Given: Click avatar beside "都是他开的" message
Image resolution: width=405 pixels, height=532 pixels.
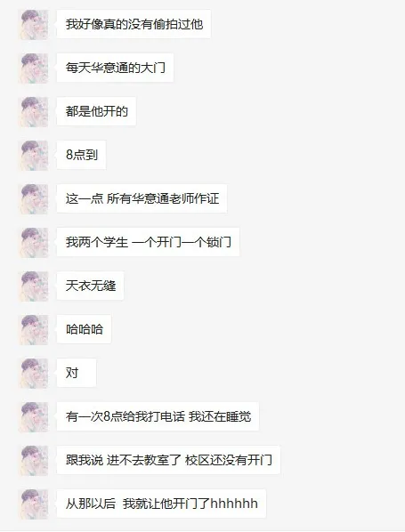Looking at the screenshot, I should pos(34,111).
